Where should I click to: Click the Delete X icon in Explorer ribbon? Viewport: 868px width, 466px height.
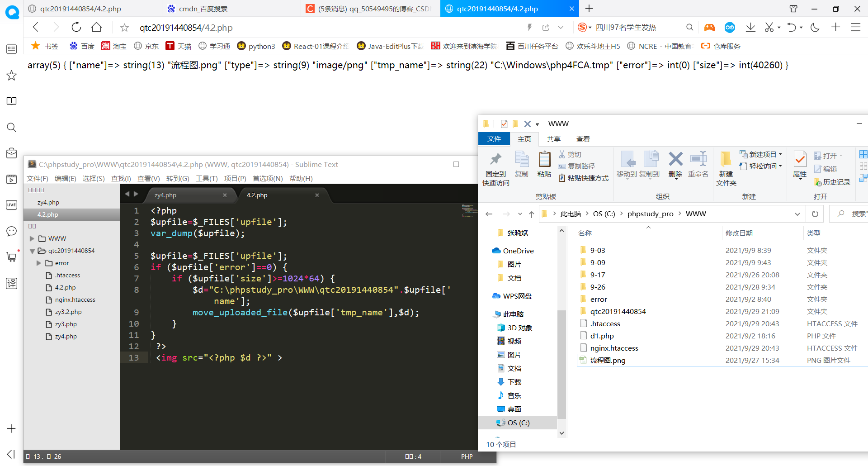(x=675, y=164)
